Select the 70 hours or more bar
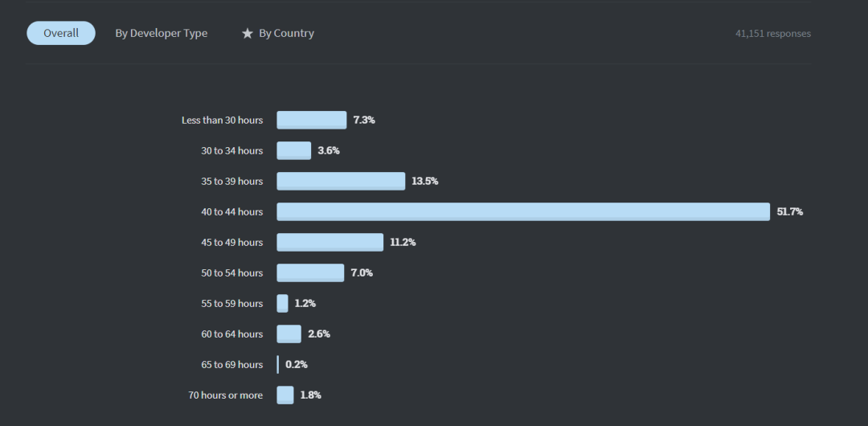 click(x=285, y=395)
